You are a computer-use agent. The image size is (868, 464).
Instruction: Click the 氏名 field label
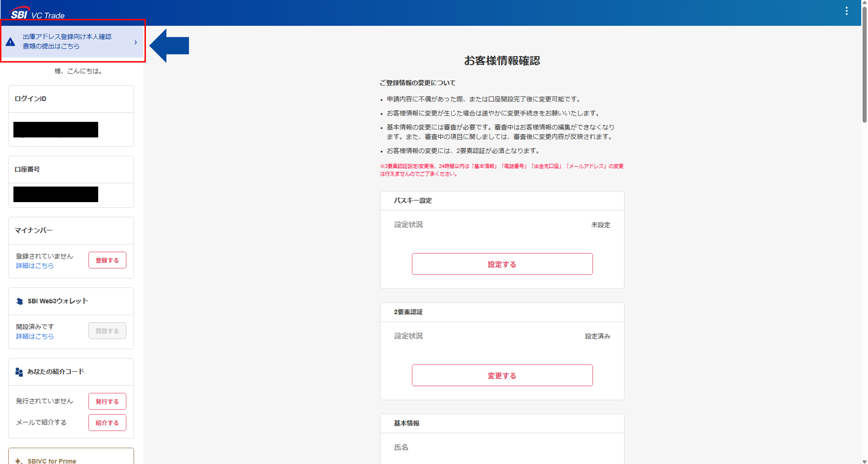[x=401, y=447]
